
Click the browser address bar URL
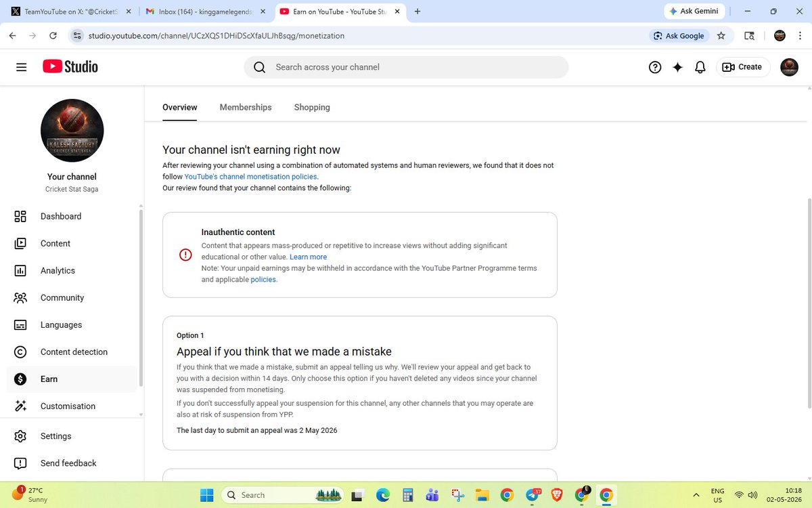click(x=217, y=35)
